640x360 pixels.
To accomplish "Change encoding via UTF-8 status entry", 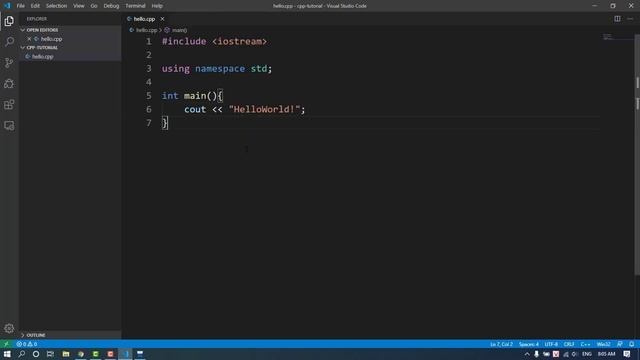I will [x=551, y=344].
